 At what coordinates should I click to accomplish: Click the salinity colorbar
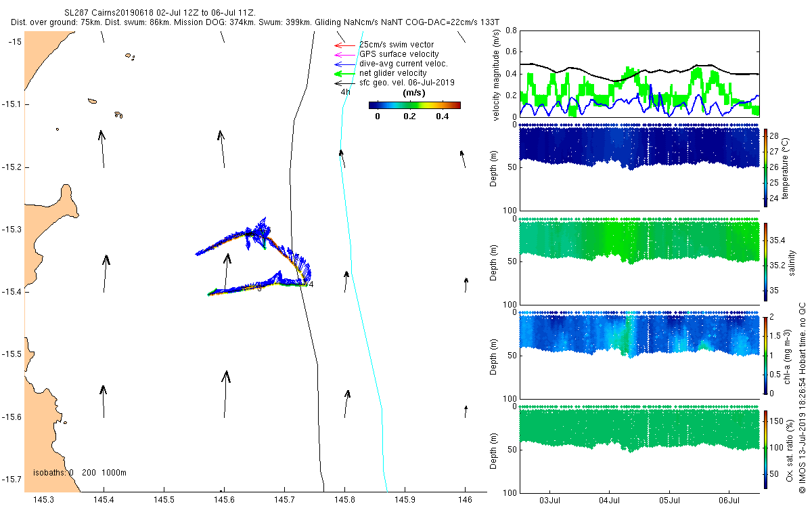pos(766,261)
